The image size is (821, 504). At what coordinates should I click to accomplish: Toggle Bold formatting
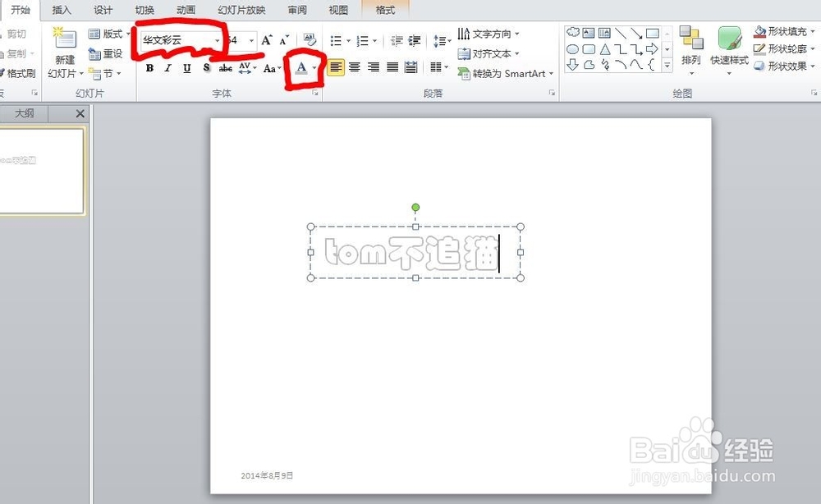coord(149,68)
